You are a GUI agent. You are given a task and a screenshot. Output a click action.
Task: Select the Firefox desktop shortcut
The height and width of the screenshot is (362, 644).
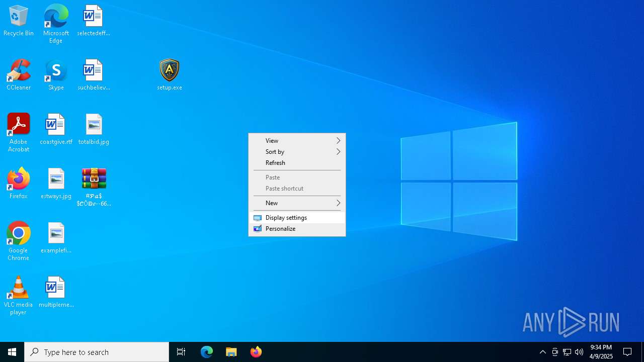(19, 184)
